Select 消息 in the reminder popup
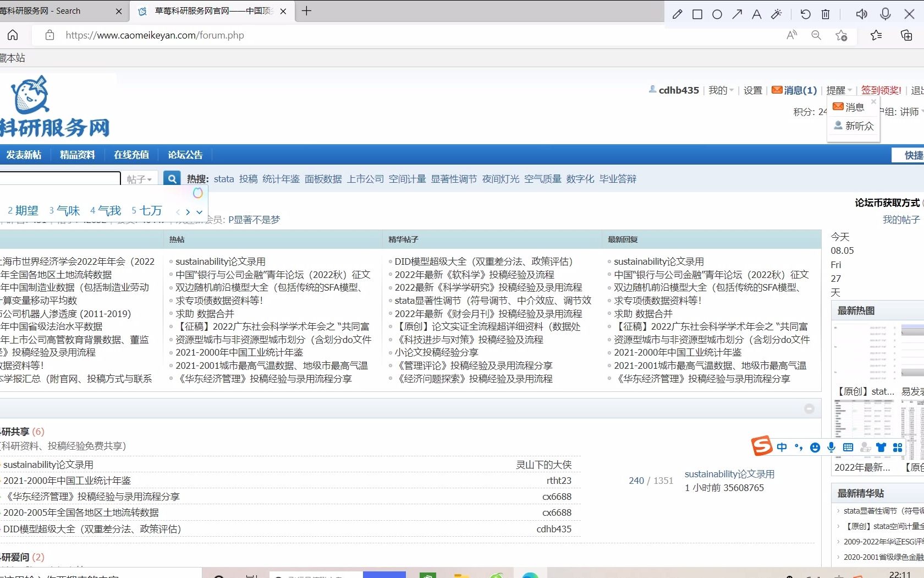924x578 pixels. point(849,107)
